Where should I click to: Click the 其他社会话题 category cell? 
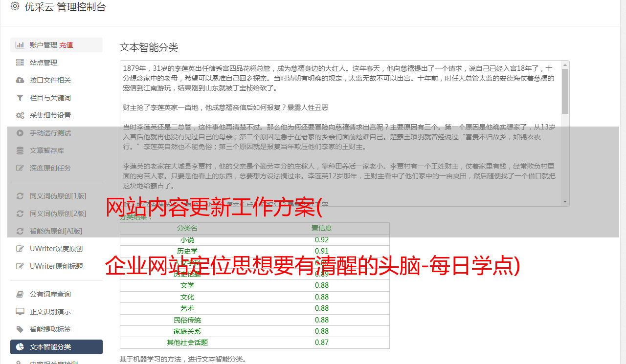[187, 343]
